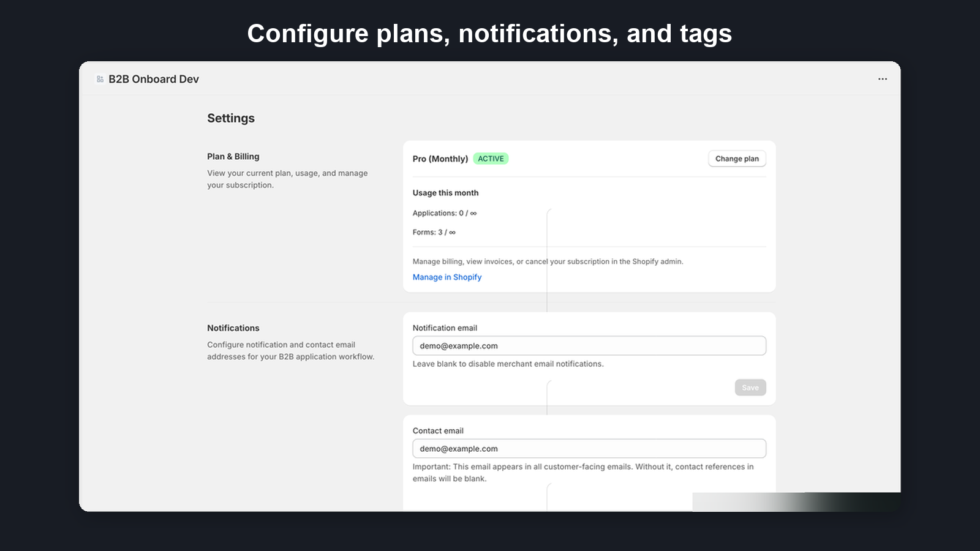Open the Manage in Shopify link
Viewport: 980px width, 551px height.
point(447,277)
